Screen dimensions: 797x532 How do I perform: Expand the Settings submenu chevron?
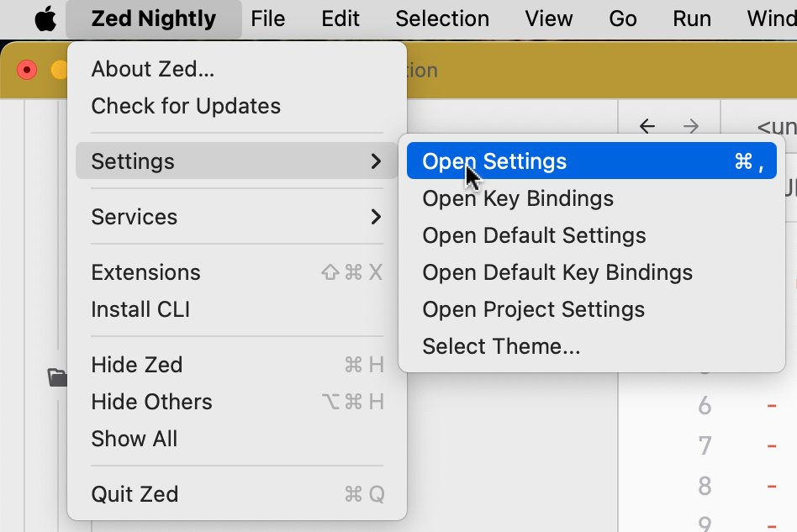tap(376, 161)
